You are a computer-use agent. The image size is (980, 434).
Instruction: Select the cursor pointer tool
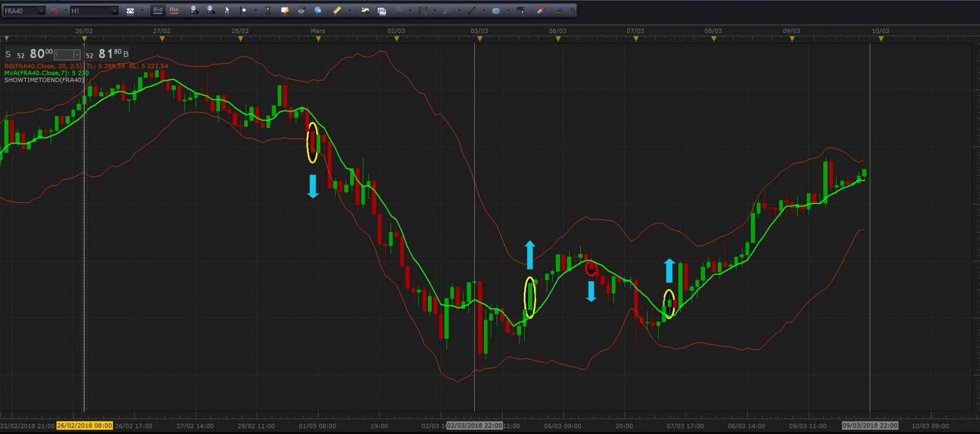227,10
